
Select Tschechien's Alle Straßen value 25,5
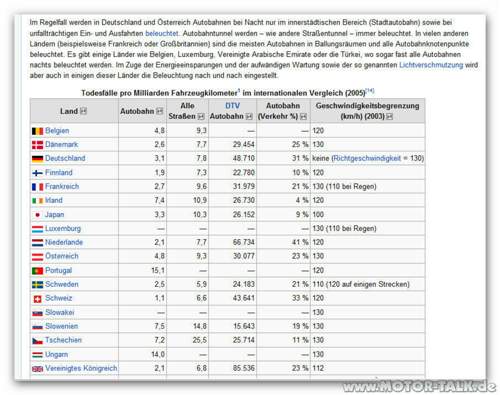[200, 340]
